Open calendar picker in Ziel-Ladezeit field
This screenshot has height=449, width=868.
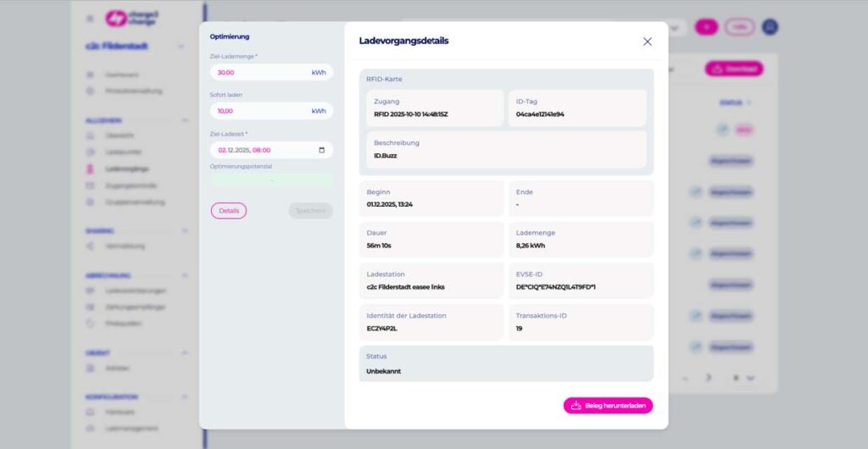point(321,150)
